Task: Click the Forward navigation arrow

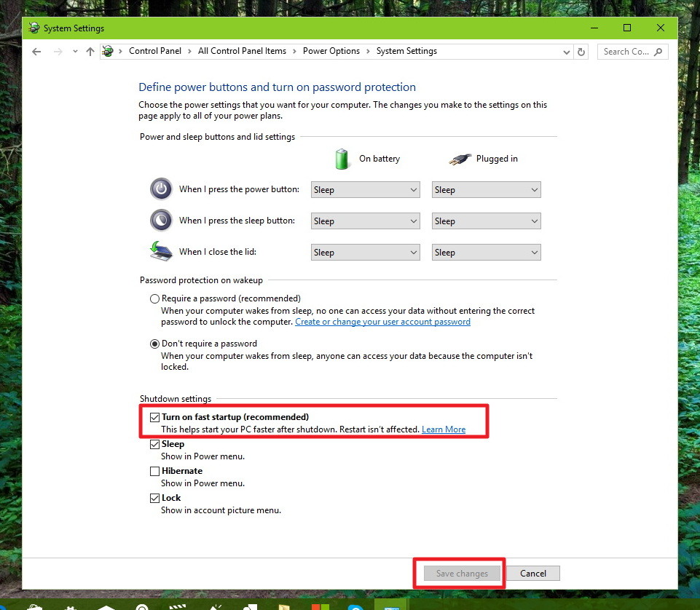Action: pos(58,52)
